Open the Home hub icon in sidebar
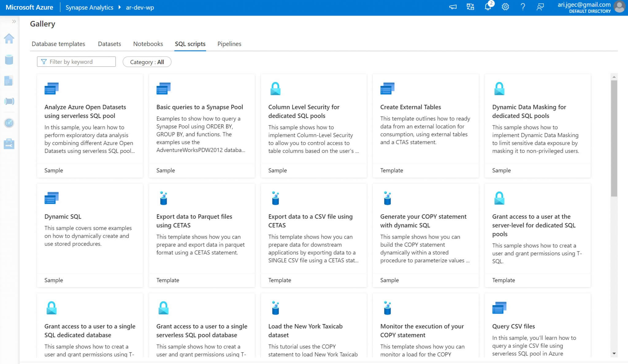Screen dimensions: 628x364 (x=9, y=38)
